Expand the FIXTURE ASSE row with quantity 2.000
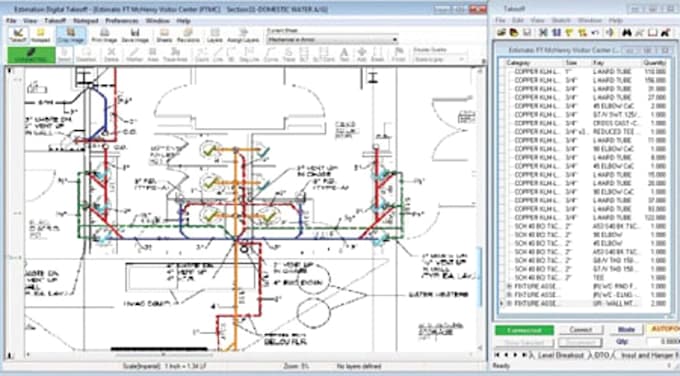The width and height of the screenshot is (680, 376). (x=510, y=304)
